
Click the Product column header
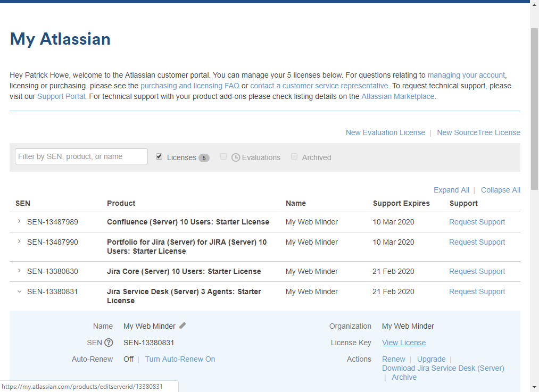click(121, 203)
